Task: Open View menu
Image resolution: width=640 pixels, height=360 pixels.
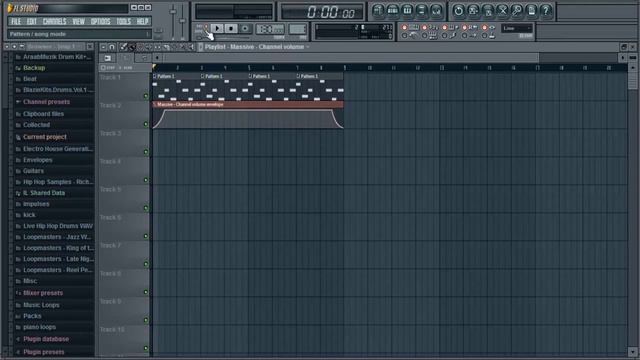Action: click(78, 21)
